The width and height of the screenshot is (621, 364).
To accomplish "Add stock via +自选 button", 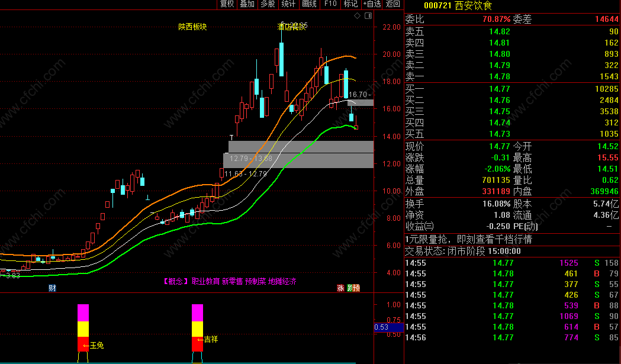I will point(372,4).
